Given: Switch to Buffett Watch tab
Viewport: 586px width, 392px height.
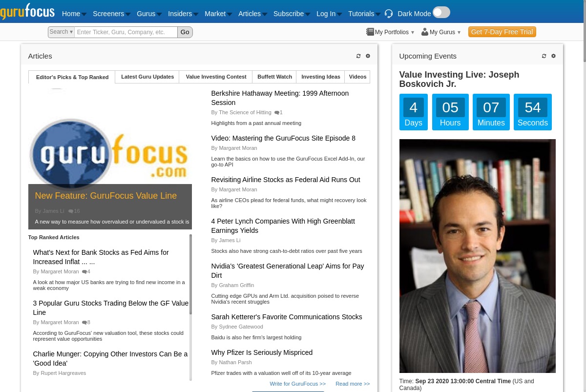Looking at the screenshot, I should (x=274, y=77).
